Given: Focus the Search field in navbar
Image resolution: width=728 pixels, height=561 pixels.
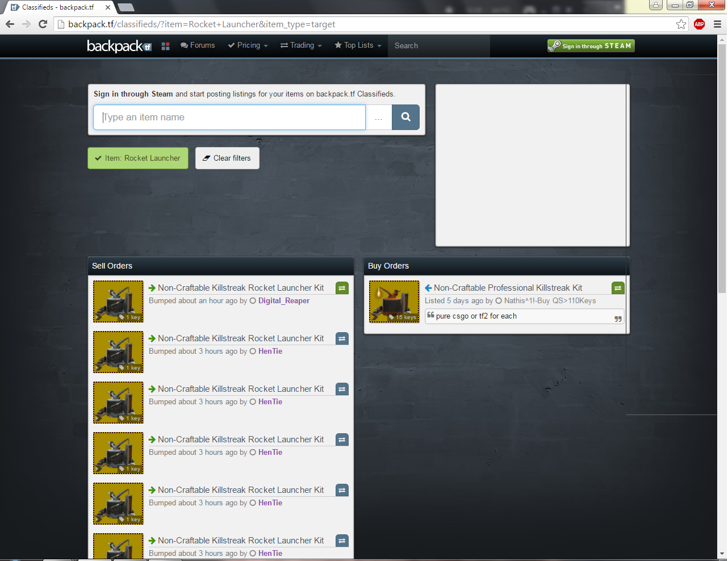Looking at the screenshot, I should (438, 45).
